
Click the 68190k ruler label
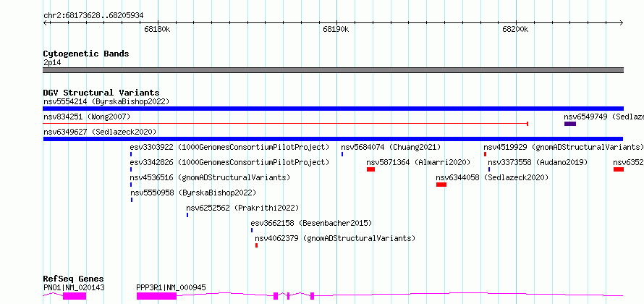pos(336,30)
